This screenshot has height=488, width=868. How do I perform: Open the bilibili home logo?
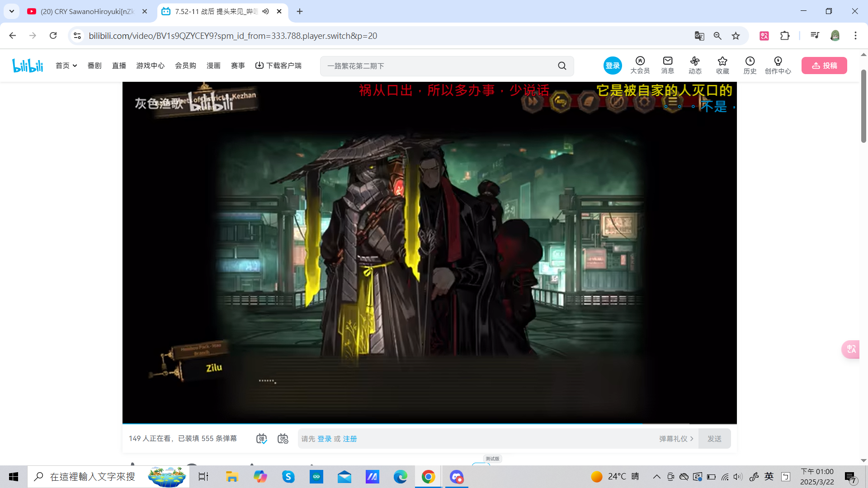click(28, 66)
